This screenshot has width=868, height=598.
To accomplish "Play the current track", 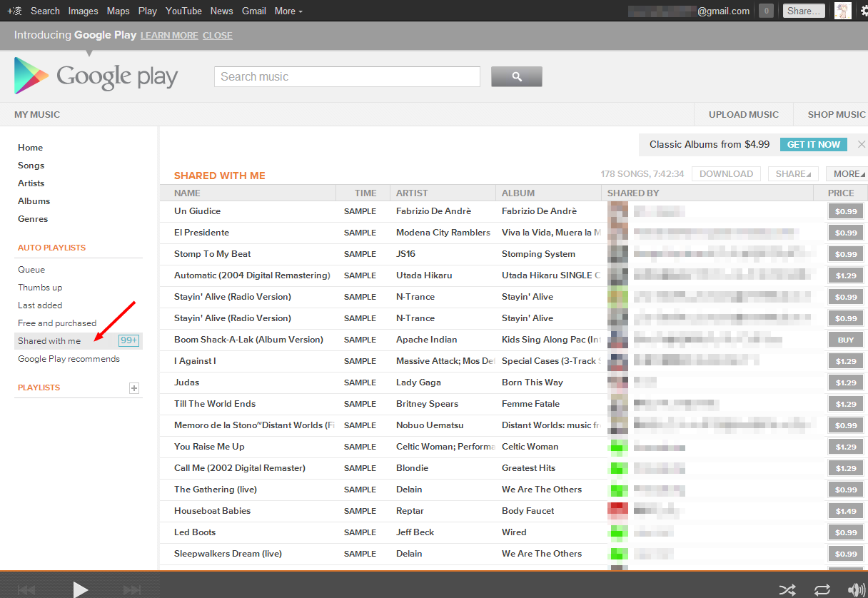I will pos(81,589).
